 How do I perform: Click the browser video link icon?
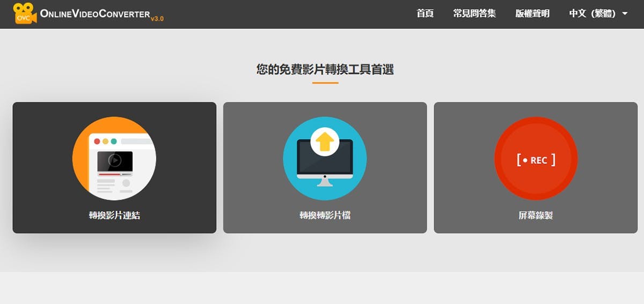[x=114, y=159]
